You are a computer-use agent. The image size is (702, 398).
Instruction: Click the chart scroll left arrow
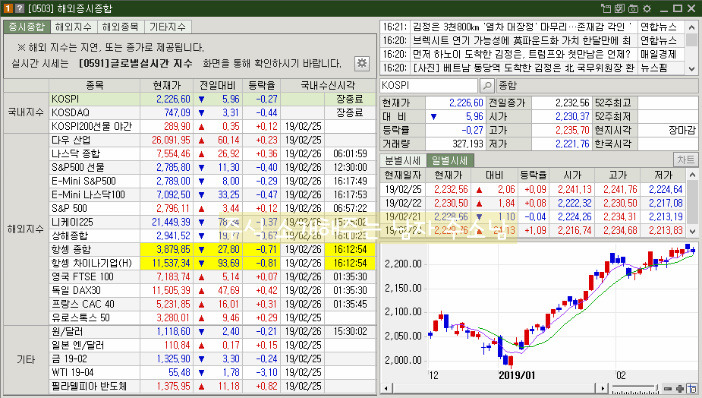tap(385, 389)
